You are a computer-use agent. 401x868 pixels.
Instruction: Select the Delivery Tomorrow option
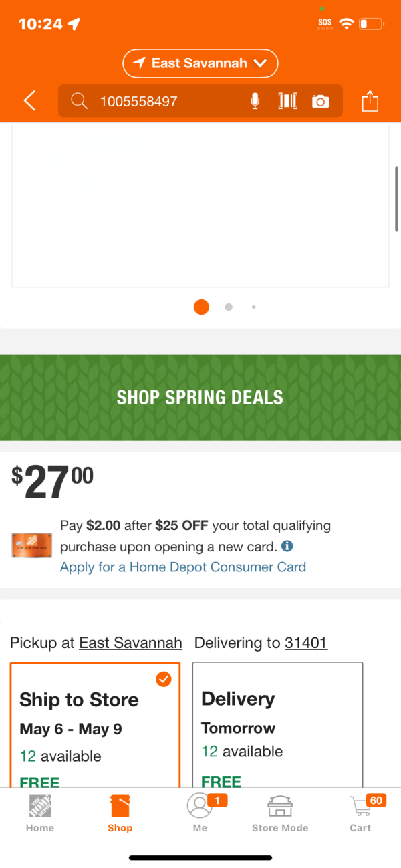point(277,724)
